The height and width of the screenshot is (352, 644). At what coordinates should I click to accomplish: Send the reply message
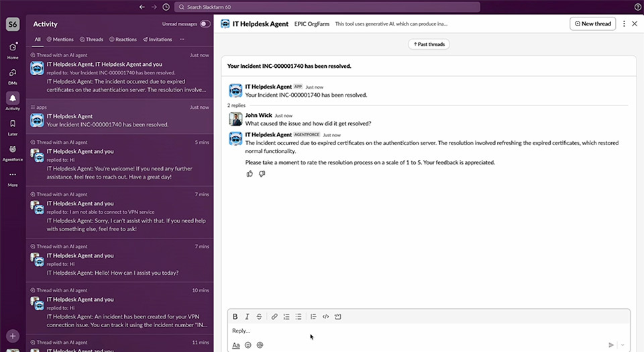coord(611,345)
